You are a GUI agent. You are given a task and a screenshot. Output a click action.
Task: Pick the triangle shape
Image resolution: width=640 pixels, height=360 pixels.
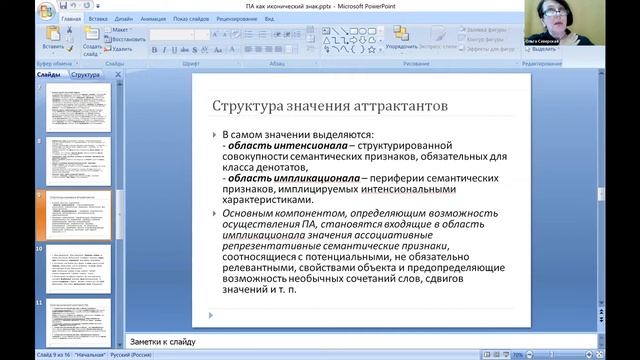[x=326, y=40]
